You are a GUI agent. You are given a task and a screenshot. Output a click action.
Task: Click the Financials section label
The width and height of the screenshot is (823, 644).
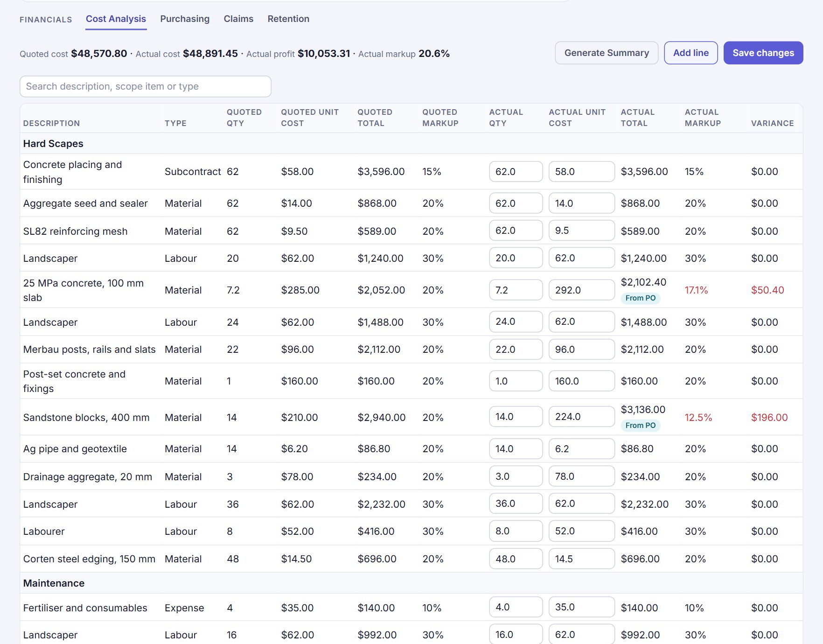click(46, 20)
